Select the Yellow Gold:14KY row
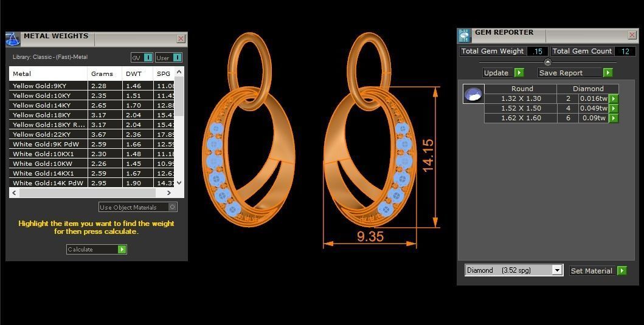The width and height of the screenshot is (644, 325). click(92, 106)
